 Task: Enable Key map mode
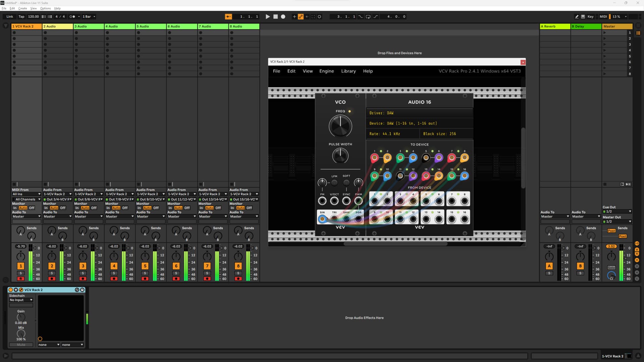[590, 16]
